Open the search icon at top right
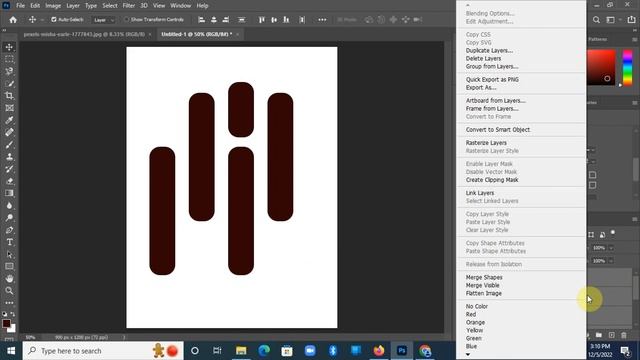The width and height of the screenshot is (640, 360). coord(596,20)
